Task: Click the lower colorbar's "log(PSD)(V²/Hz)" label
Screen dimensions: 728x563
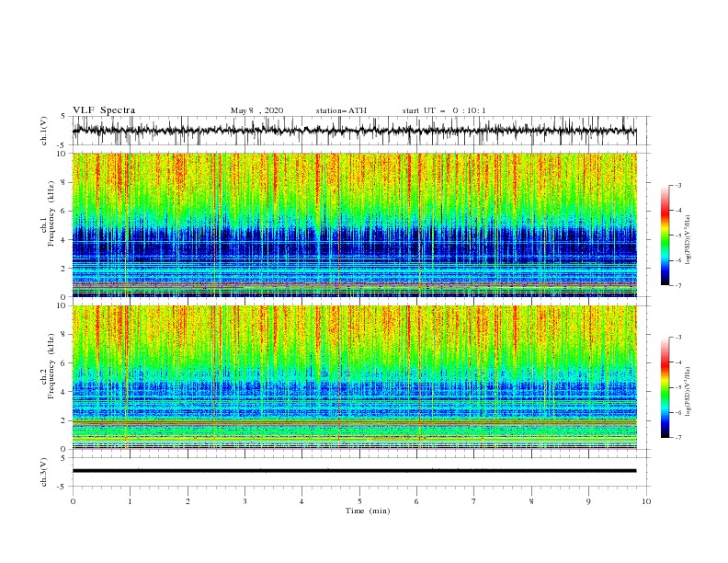Action: pos(688,392)
